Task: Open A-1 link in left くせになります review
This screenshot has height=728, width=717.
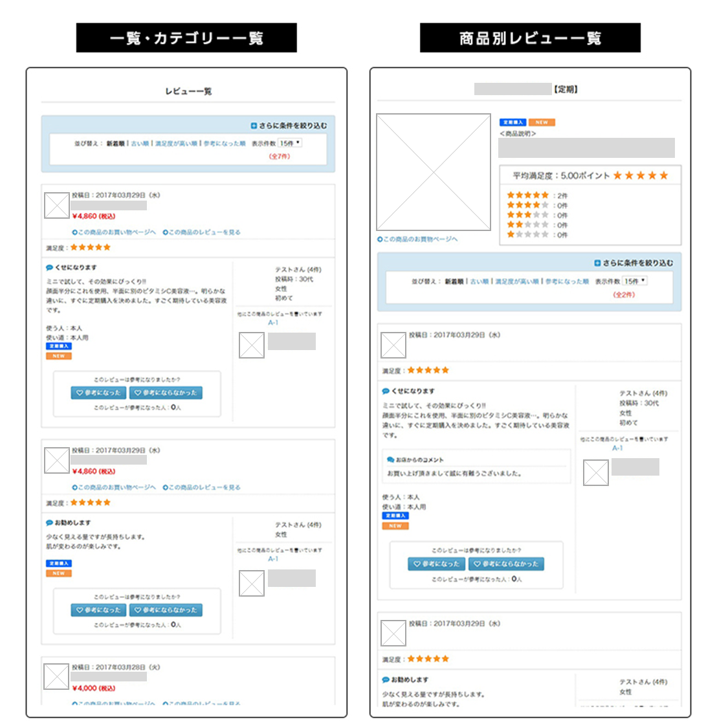Action: click(273, 323)
